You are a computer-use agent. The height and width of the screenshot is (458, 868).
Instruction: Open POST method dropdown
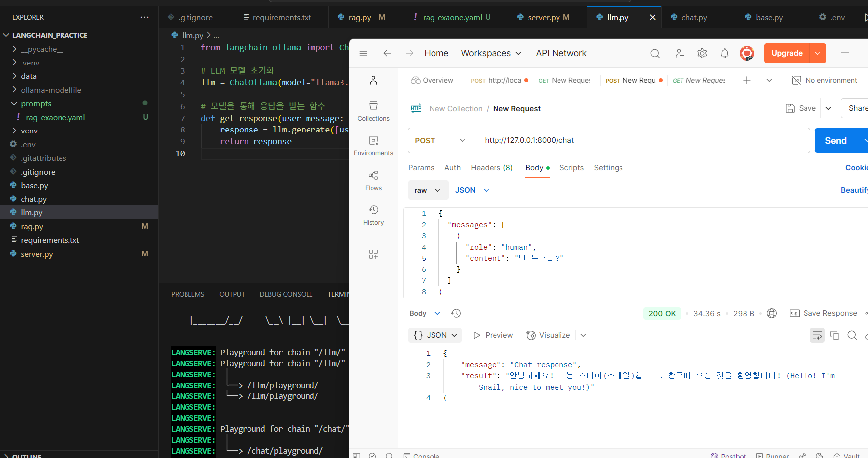click(440, 140)
